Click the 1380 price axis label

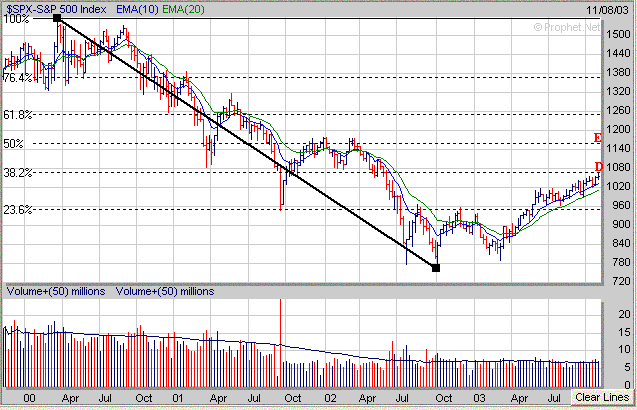click(x=618, y=72)
